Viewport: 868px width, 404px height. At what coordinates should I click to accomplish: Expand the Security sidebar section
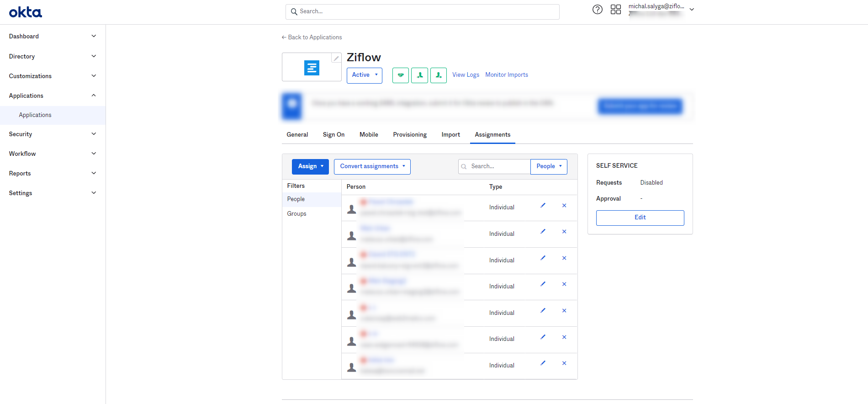(x=53, y=134)
